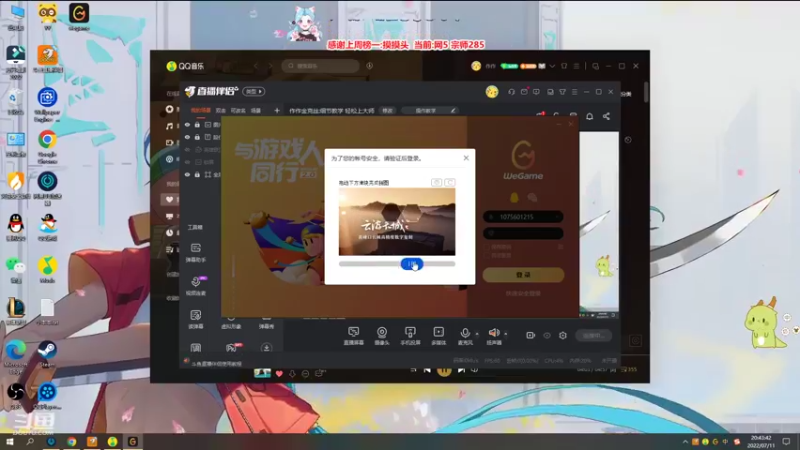Open 视频连麦 tool in the toolbox

(196, 286)
